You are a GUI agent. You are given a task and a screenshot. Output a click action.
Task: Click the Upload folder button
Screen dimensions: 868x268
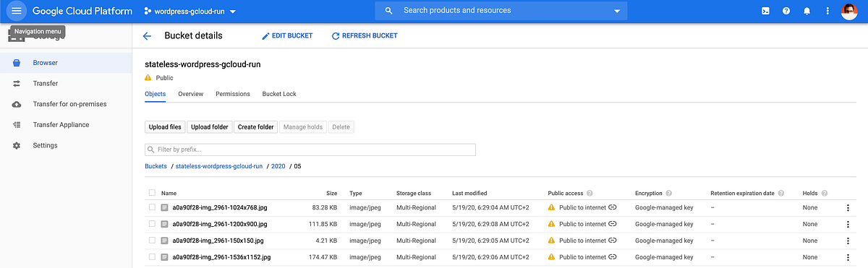tap(210, 127)
